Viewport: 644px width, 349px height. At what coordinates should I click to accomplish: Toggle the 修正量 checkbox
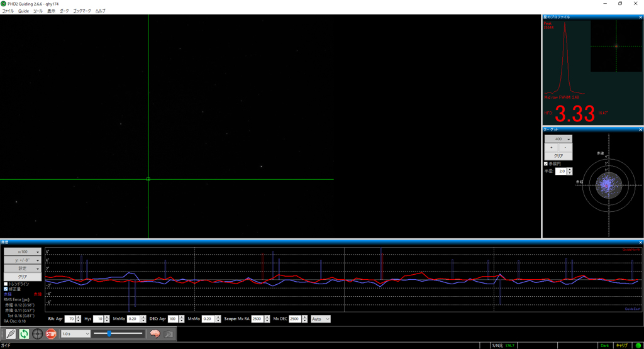tap(6, 289)
